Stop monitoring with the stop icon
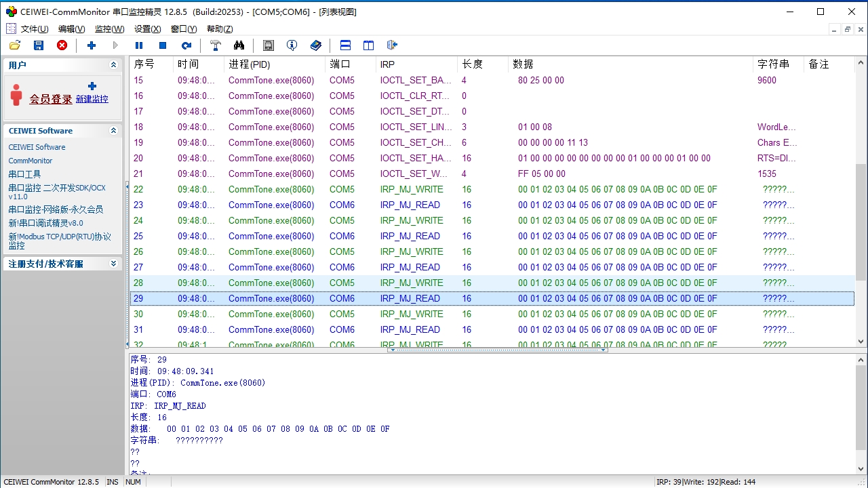Viewport: 868px width, 488px height. (x=163, y=45)
